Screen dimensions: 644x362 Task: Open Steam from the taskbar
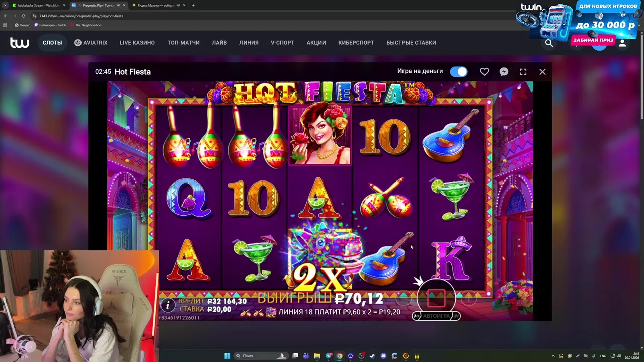click(x=372, y=356)
